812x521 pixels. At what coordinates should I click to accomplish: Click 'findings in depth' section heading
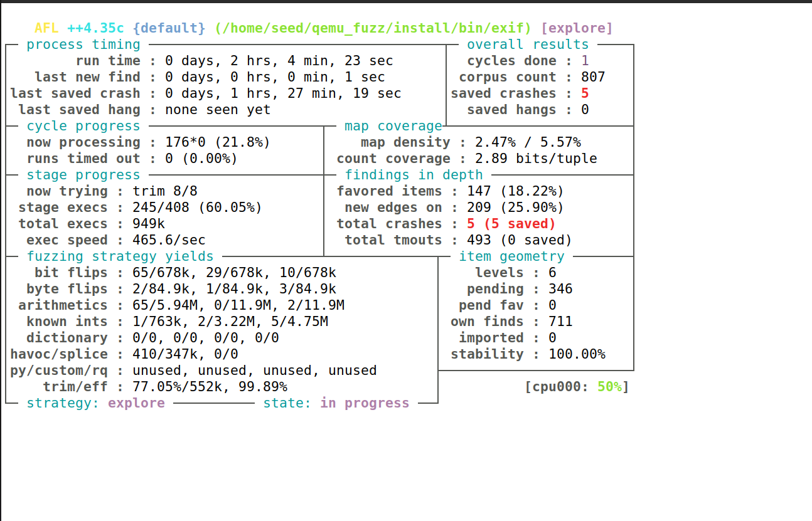[x=414, y=175]
